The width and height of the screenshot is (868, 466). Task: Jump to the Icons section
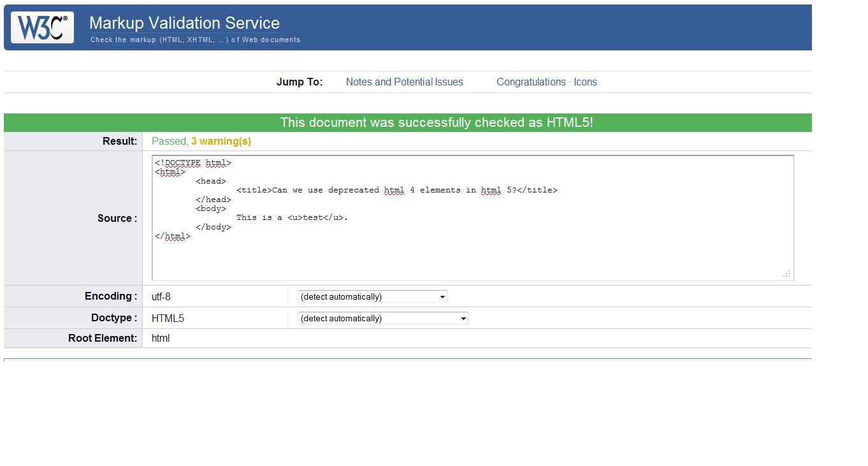point(586,82)
